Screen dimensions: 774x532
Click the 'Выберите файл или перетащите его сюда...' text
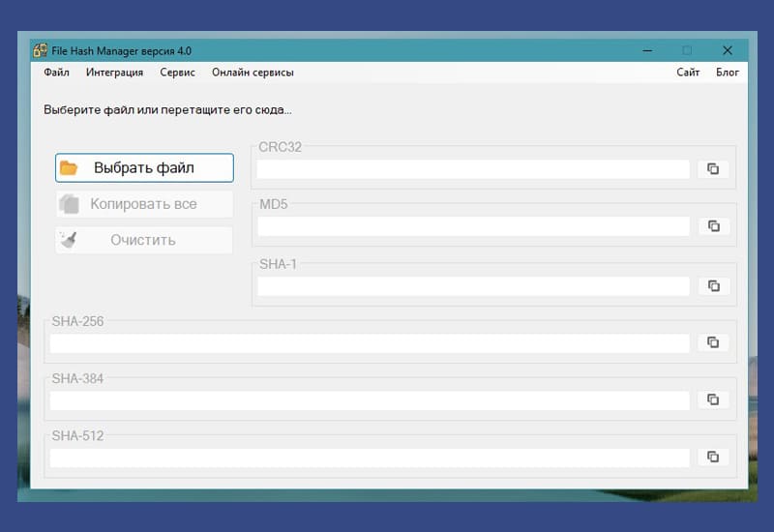(167, 109)
